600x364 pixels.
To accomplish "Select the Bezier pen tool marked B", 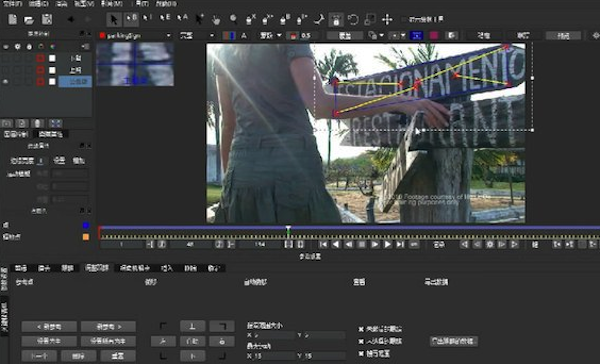I will [x=285, y=19].
